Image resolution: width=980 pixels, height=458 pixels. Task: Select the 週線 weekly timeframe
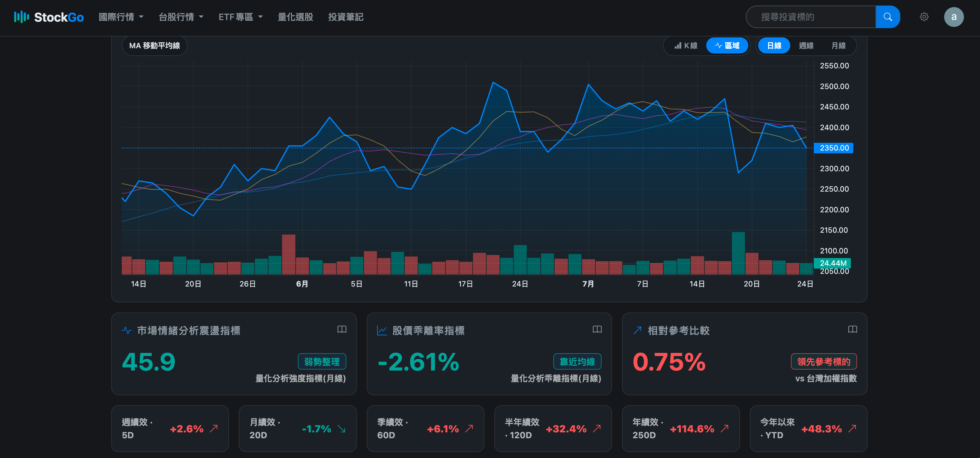click(806, 46)
